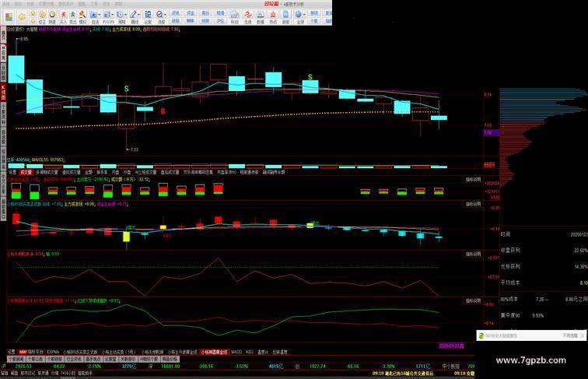The height and width of the screenshot is (379, 588).
Task: Click the 360 green logo icon in popup
Action: [481, 335]
